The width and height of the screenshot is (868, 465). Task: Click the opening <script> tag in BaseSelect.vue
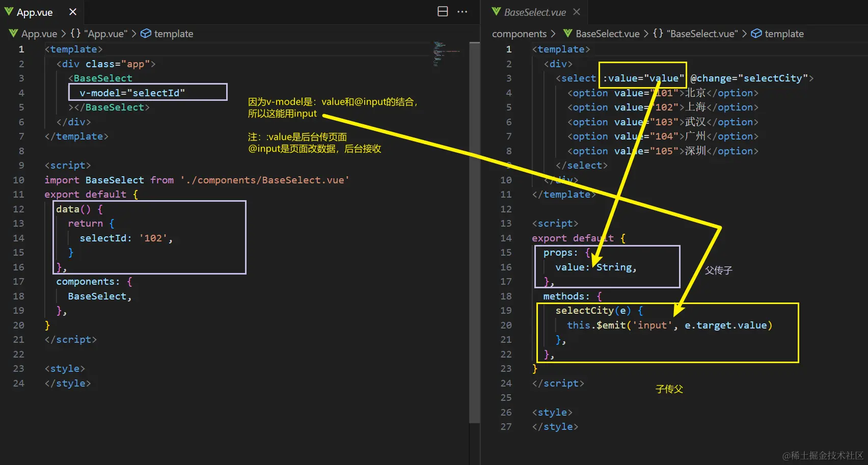[x=555, y=223]
